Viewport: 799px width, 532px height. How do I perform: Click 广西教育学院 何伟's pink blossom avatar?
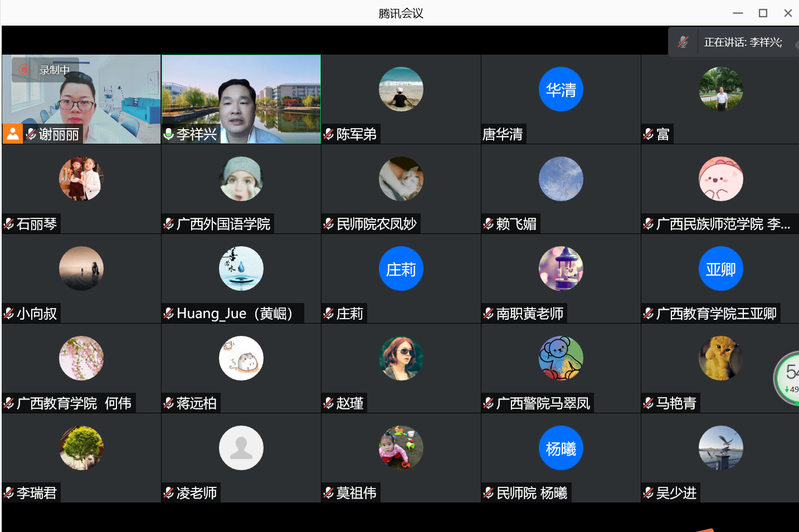[81, 358]
